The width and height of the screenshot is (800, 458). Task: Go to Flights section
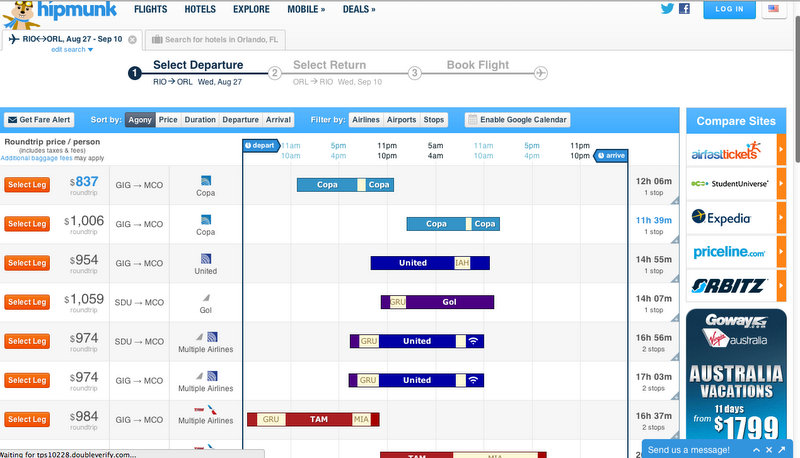(x=151, y=9)
